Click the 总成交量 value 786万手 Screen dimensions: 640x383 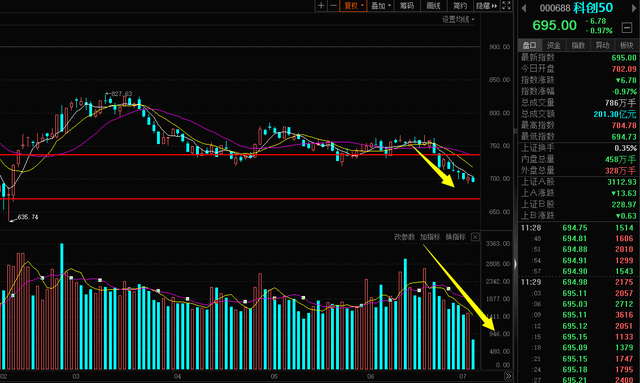620,103
